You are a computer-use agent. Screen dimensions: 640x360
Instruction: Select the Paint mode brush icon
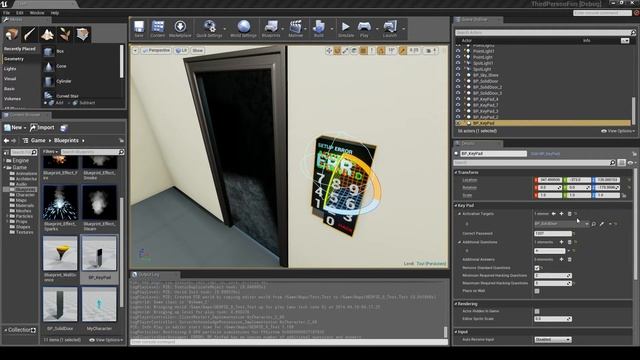pos(29,34)
